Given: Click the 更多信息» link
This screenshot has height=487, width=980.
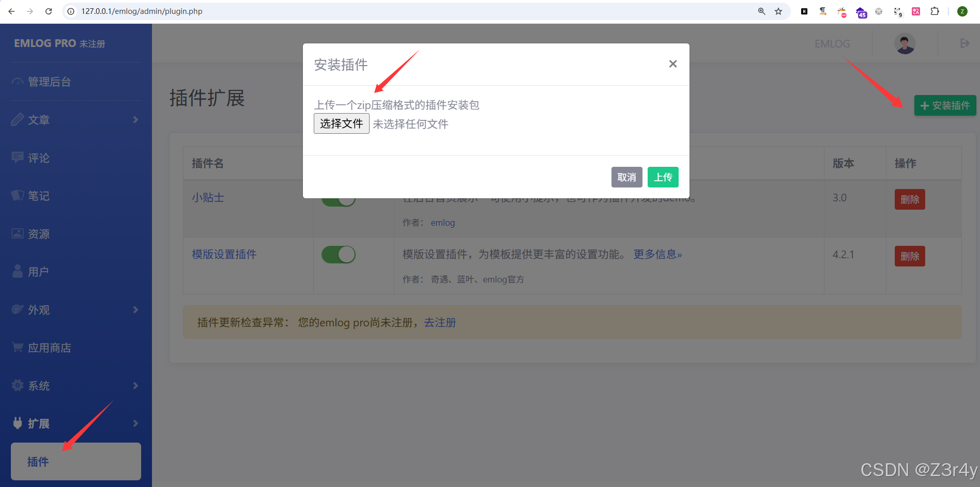Looking at the screenshot, I should [658, 255].
